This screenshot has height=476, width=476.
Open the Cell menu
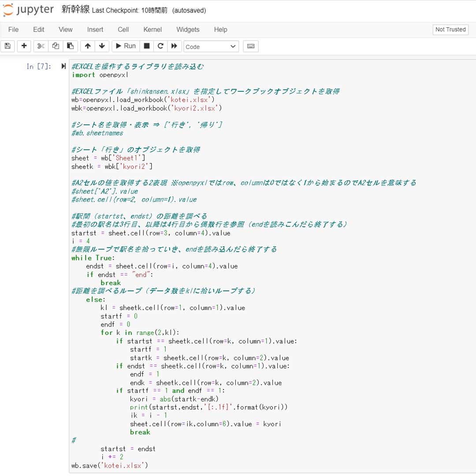coord(123,30)
